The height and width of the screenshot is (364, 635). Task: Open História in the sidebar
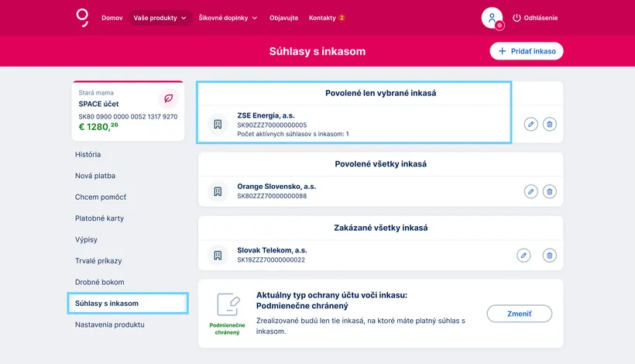(88, 154)
